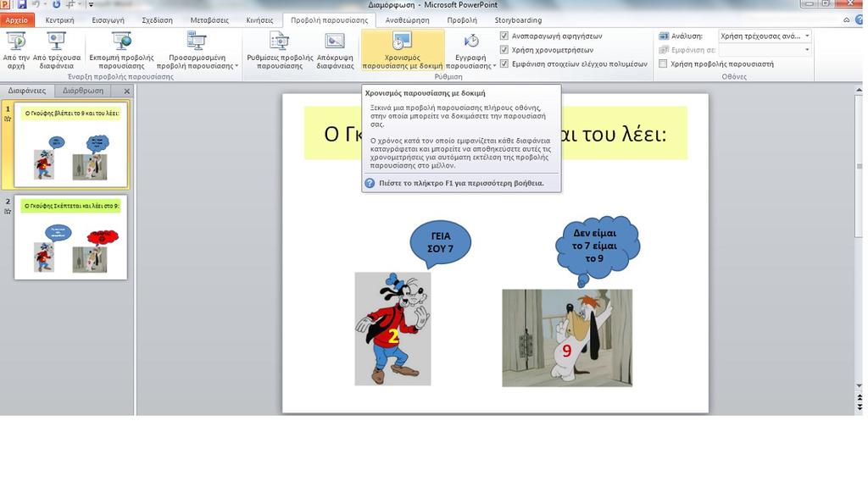Viewport: 868px width, 487px height.
Task: Select the Διαφάνειες pane tab
Action: point(27,91)
